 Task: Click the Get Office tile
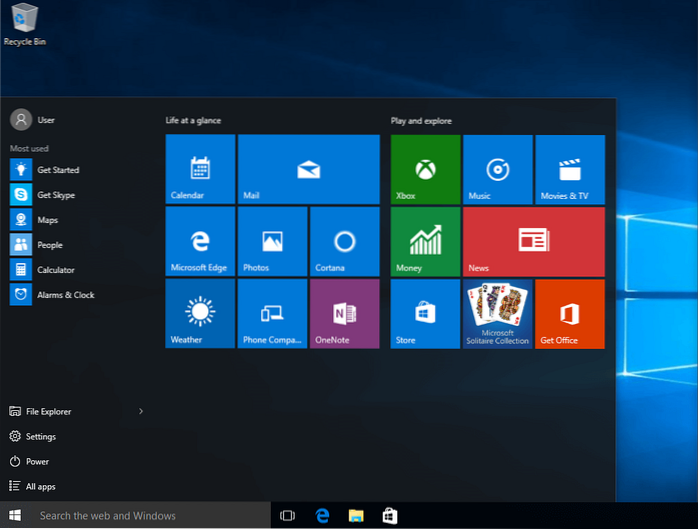[569, 314]
